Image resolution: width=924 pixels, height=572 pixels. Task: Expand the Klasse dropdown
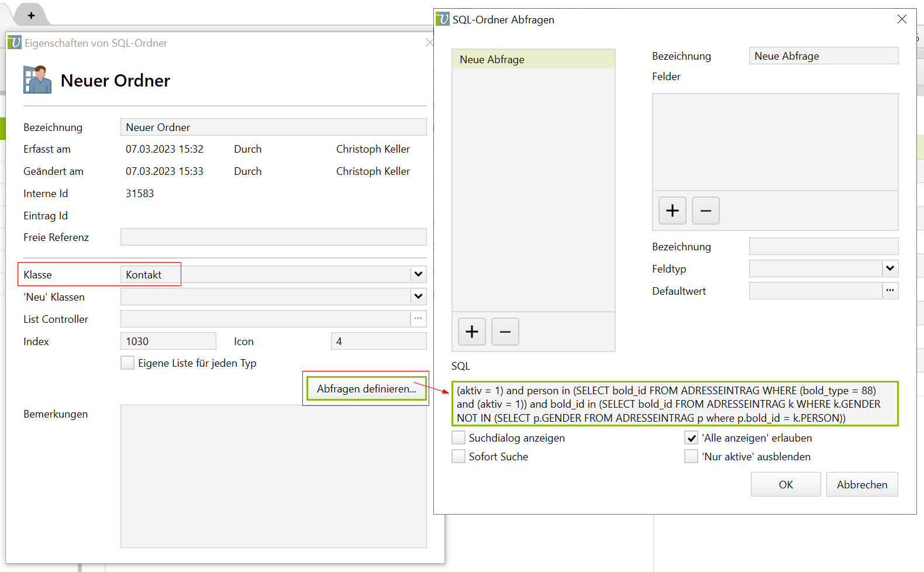pos(418,274)
